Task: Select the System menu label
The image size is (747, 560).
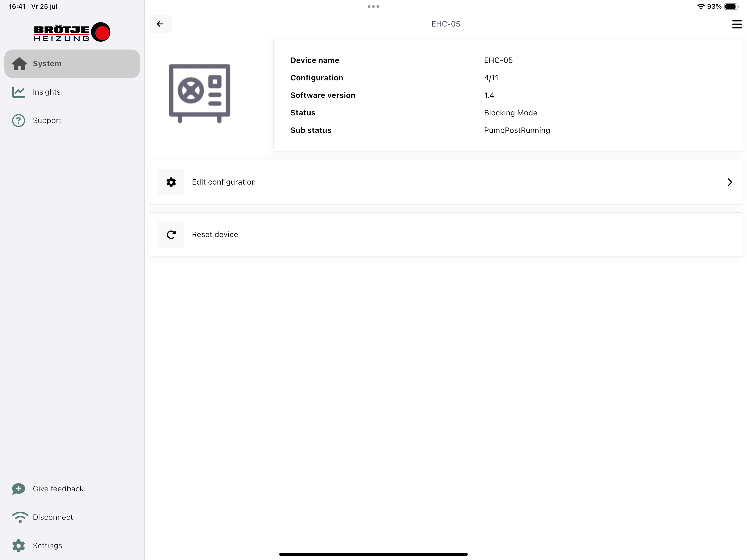Action: [x=47, y=63]
